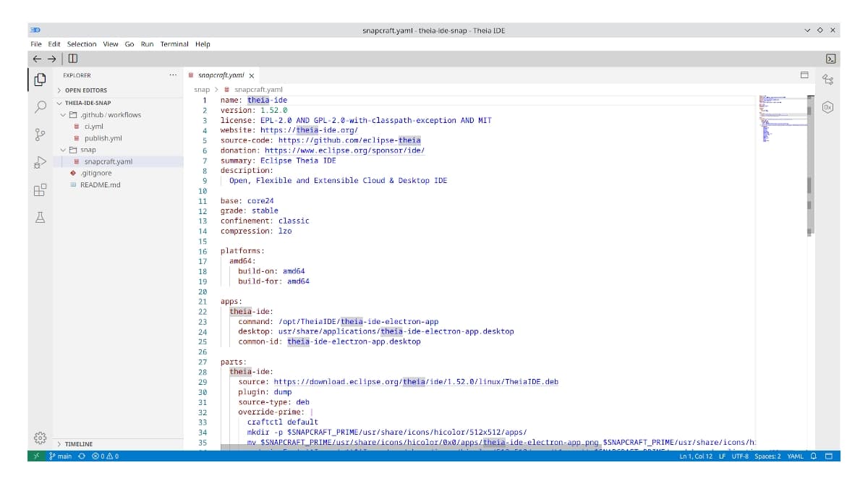Image resolution: width=868 pixels, height=494 pixels.
Task: Open the Run and Debug view
Action: point(41,163)
